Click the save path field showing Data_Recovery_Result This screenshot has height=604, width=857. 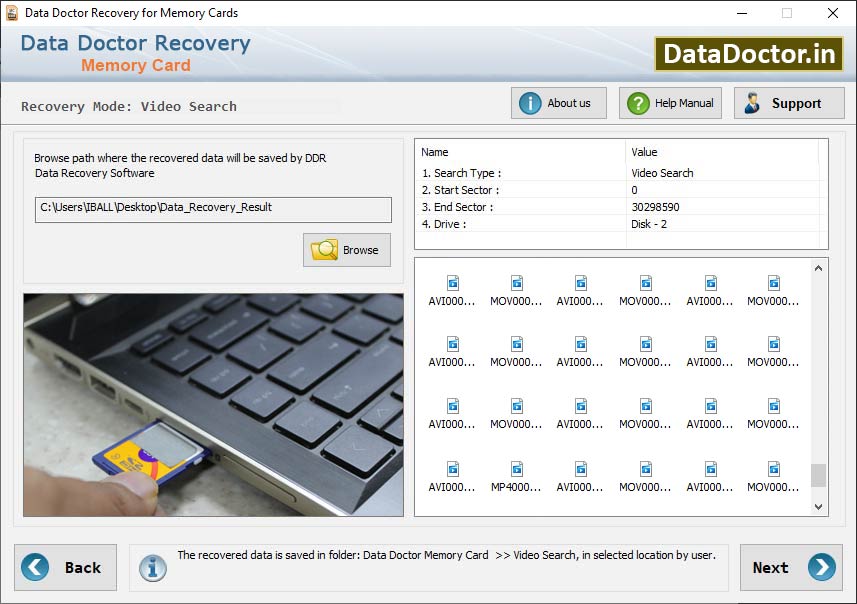tap(212, 209)
